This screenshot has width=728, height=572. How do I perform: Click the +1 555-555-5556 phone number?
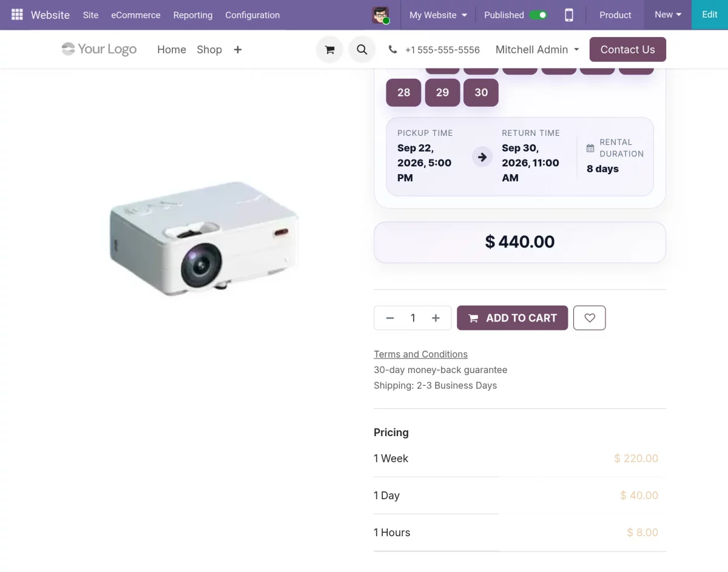pos(442,50)
